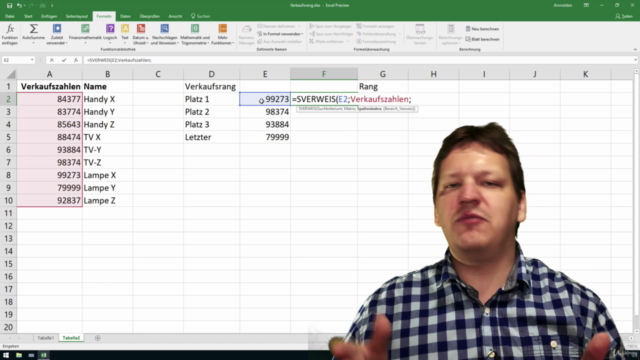
Task: Switch to the Seitenlayout ribbon tab
Action: 77,16
